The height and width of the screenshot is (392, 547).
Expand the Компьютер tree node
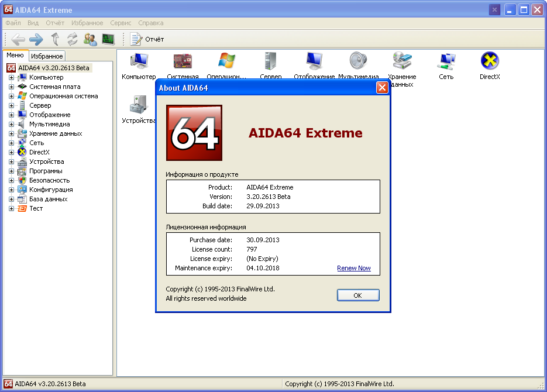[x=11, y=77]
